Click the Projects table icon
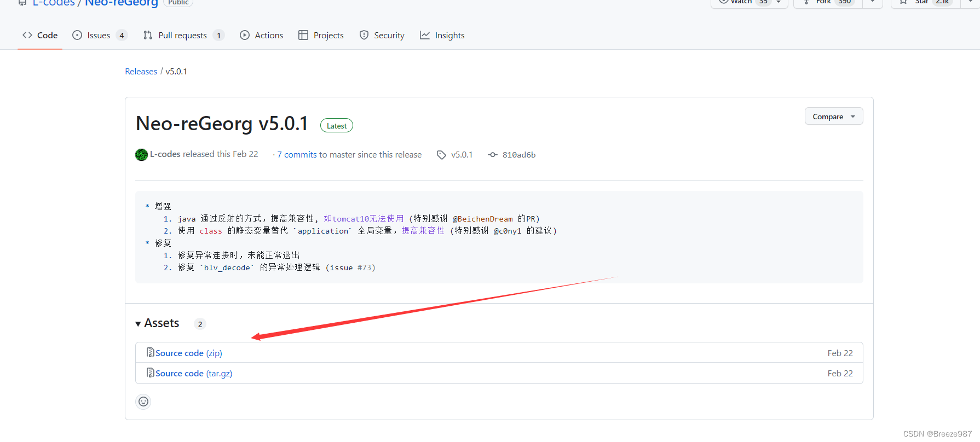The height and width of the screenshot is (442, 980). click(303, 35)
